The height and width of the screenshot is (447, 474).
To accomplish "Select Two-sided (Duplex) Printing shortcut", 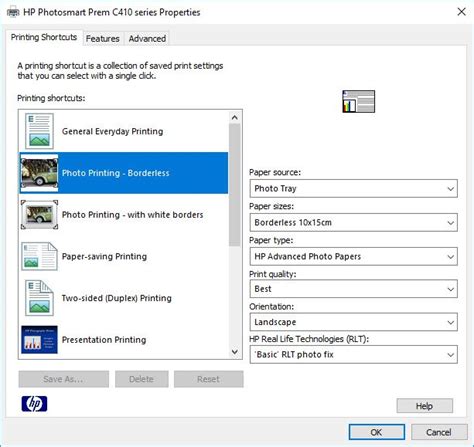I will [124, 298].
